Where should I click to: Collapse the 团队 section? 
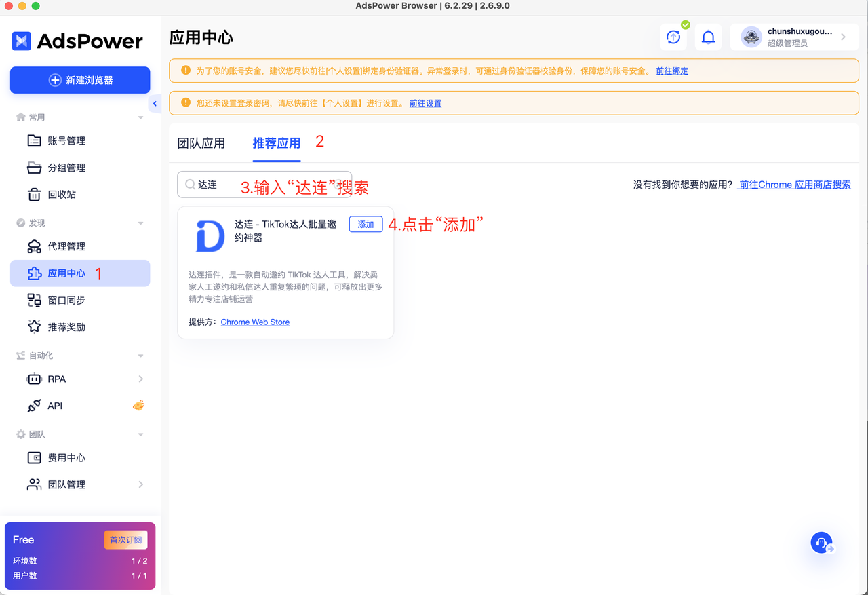click(141, 434)
